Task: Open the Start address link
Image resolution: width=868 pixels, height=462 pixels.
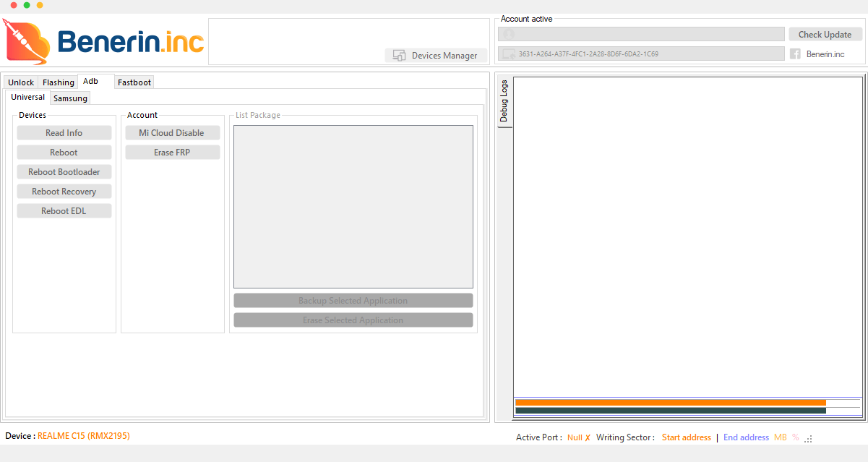Action: (686, 437)
